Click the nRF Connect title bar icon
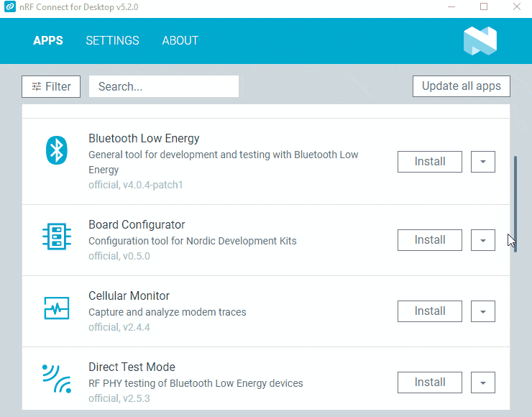Image resolution: width=532 pixels, height=417 pixels. tap(10, 6)
